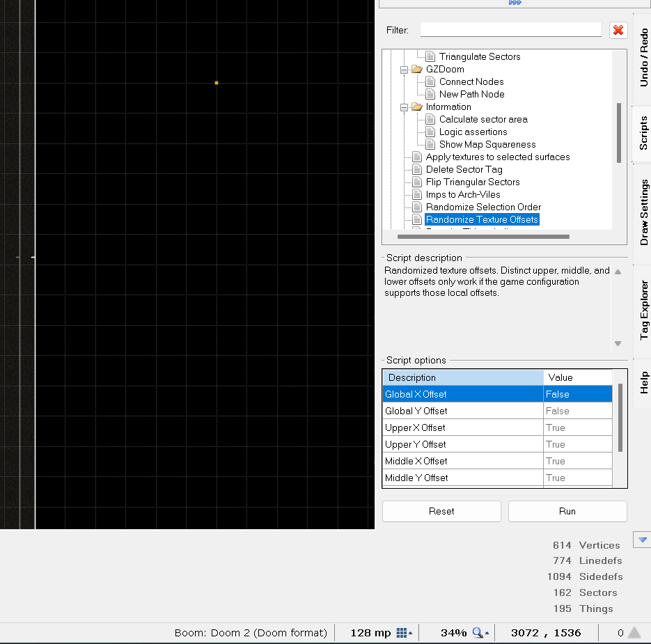Click the warning triangle in status bar
The image size is (651, 644).
point(634,632)
